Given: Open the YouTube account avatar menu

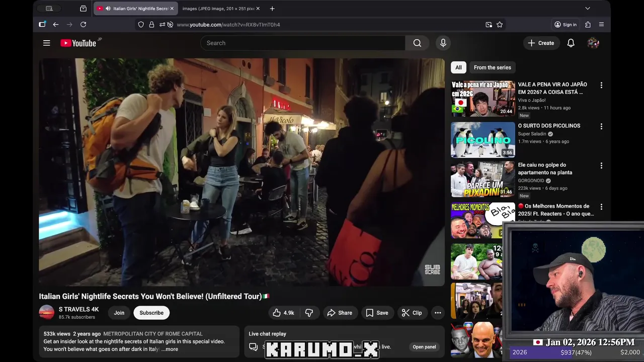Looking at the screenshot, I should (x=593, y=43).
